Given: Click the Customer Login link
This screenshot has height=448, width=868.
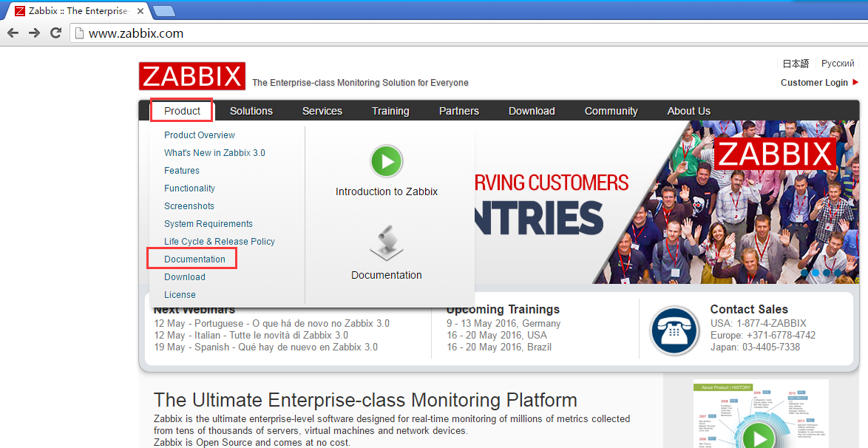Looking at the screenshot, I should coord(814,83).
